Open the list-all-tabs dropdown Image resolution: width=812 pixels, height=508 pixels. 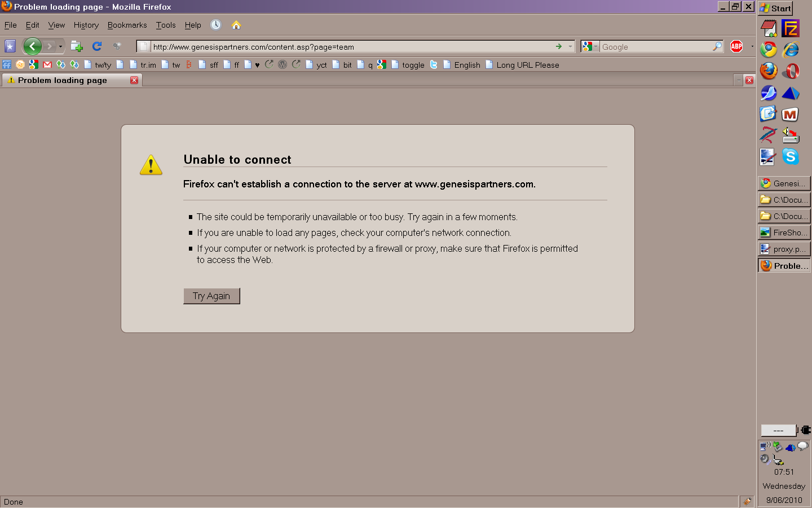739,80
